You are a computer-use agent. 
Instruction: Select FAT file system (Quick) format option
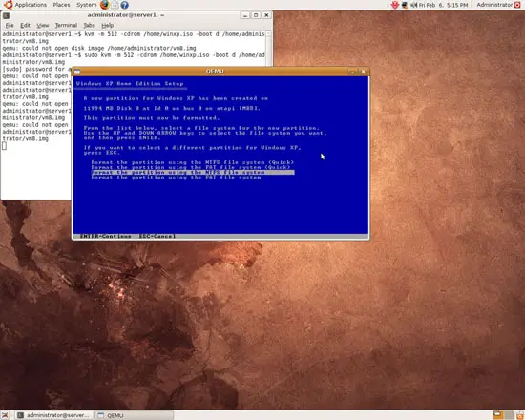[x=191, y=167]
